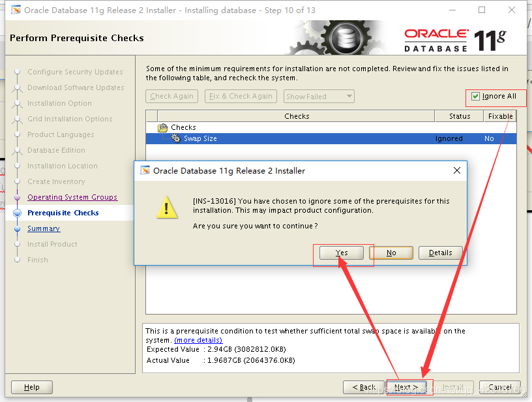Viewport: 532px width, 402px height.
Task: Click the Fixable column header
Action: (x=500, y=116)
